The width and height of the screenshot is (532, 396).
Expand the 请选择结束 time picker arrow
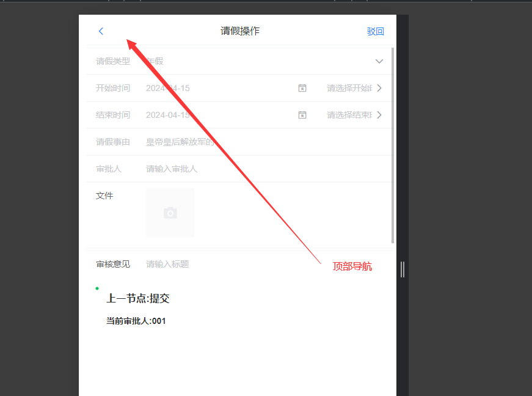point(379,115)
